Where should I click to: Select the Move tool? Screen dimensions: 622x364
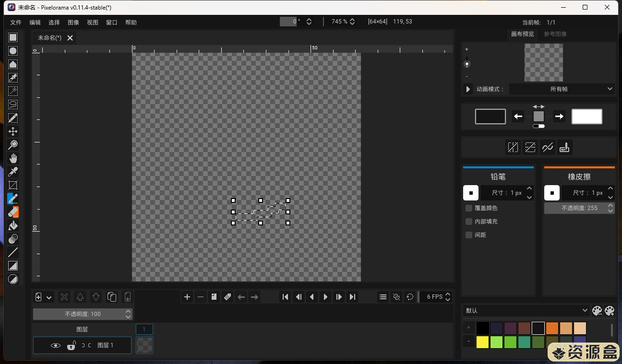coord(13,131)
